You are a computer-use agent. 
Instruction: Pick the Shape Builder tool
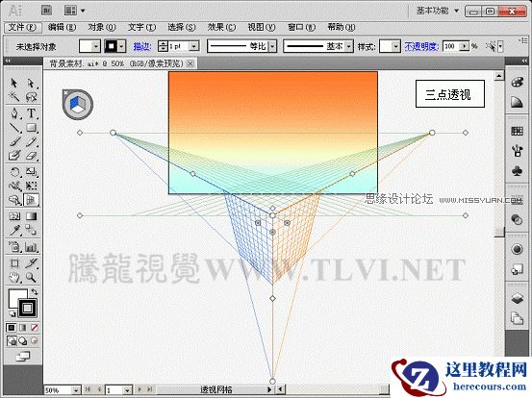13,200
